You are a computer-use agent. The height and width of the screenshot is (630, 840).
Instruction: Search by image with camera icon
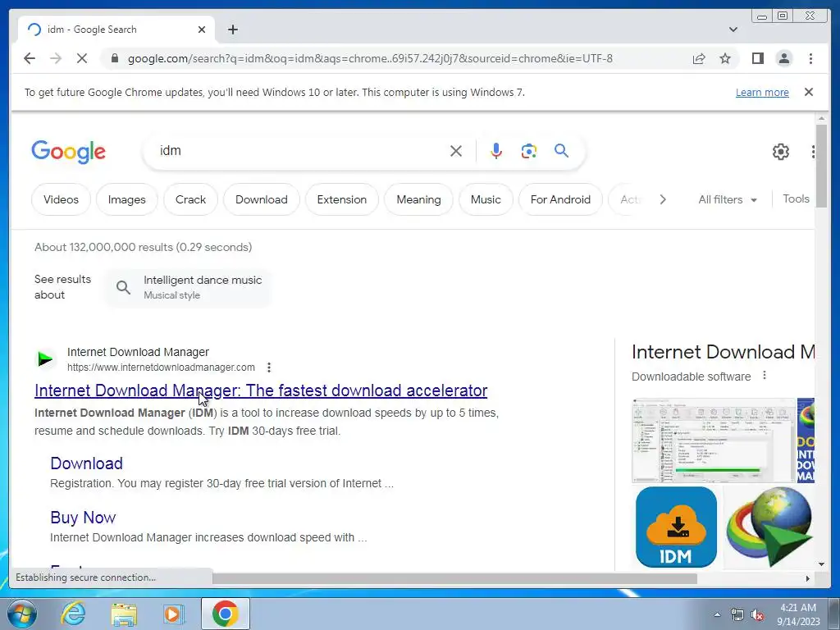[x=529, y=151]
